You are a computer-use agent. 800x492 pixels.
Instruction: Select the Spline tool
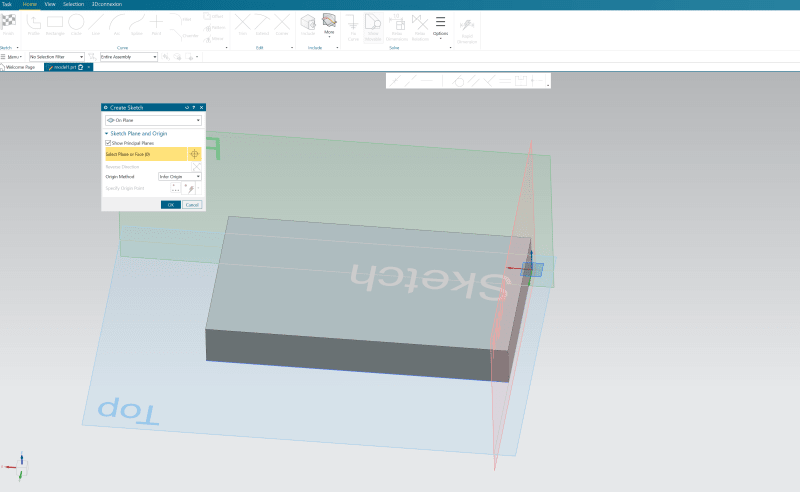(x=137, y=22)
